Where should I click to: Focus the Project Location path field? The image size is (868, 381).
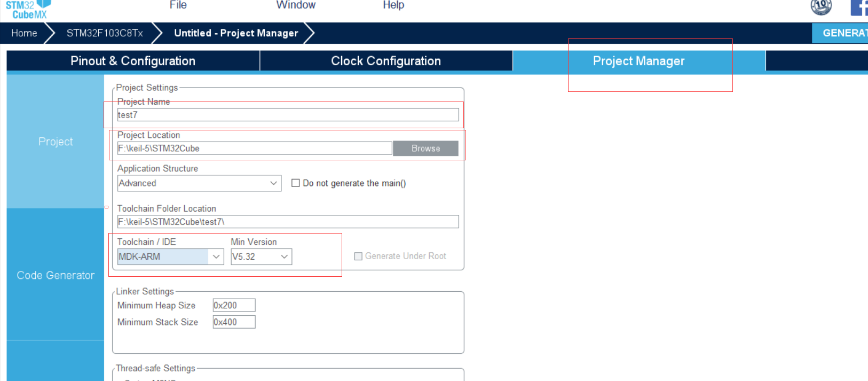click(x=255, y=148)
